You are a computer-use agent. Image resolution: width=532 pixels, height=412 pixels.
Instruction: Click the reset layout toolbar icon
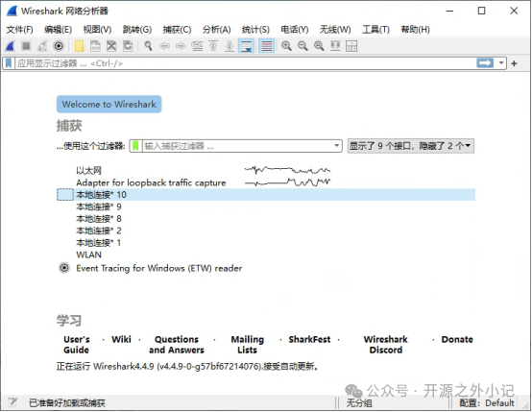(351, 46)
